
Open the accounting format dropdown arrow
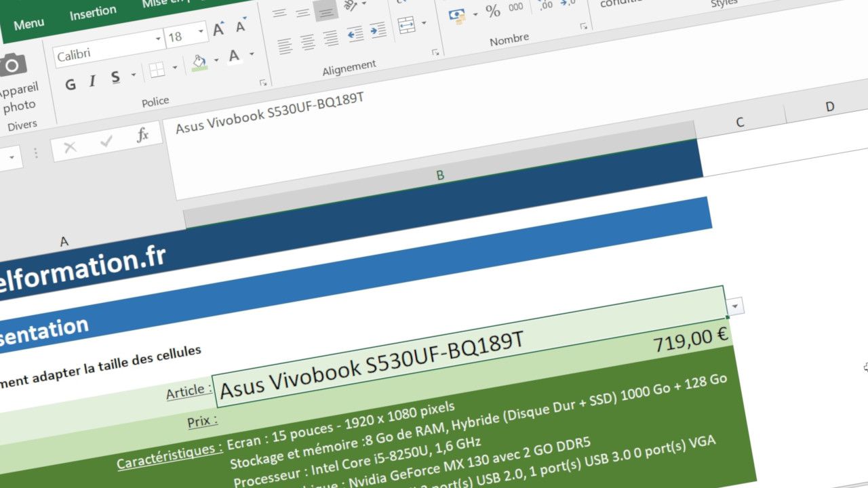tap(475, 14)
